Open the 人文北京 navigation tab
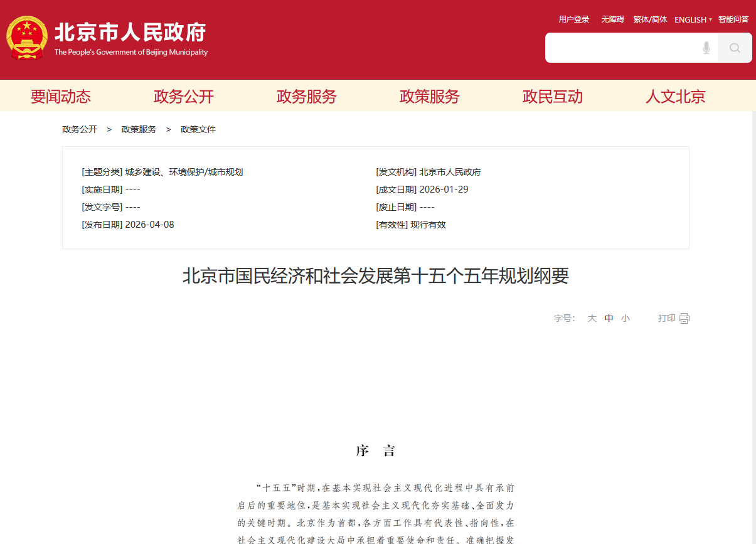The width and height of the screenshot is (756, 544). coord(676,96)
